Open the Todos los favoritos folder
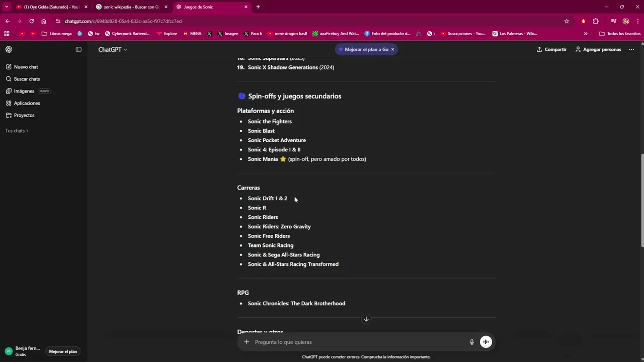 coord(620,34)
